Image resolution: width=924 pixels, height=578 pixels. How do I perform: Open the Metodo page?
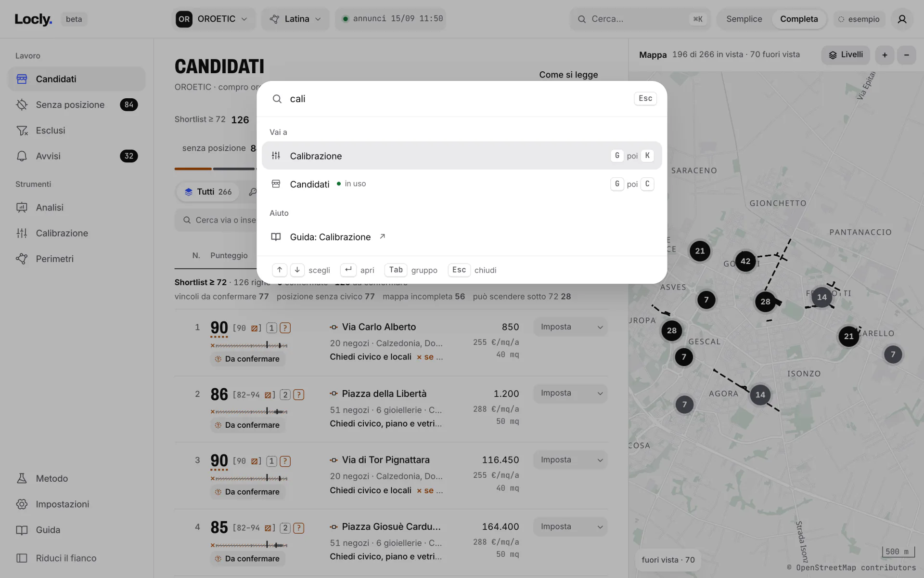pos(77,478)
